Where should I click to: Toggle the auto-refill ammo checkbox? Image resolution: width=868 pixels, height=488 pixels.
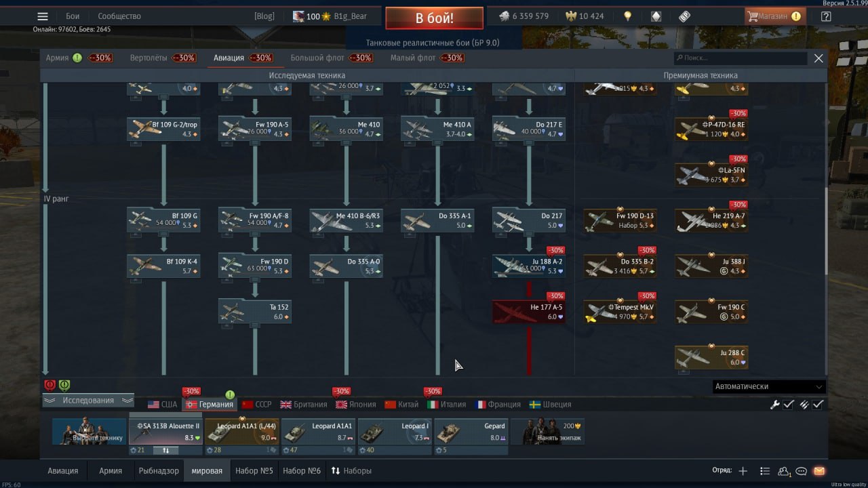[818, 405]
